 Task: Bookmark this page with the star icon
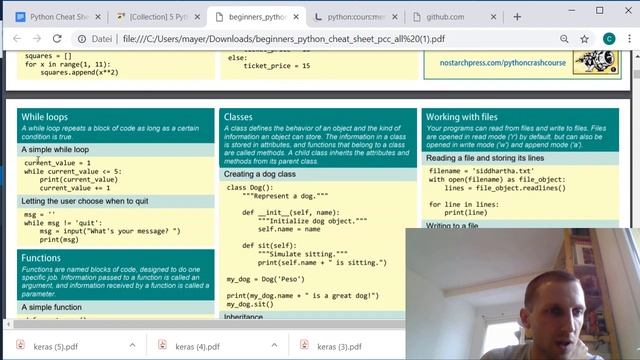[x=584, y=39]
